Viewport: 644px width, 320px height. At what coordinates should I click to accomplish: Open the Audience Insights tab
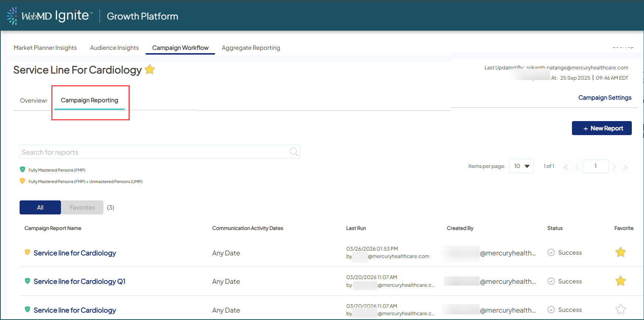point(115,48)
